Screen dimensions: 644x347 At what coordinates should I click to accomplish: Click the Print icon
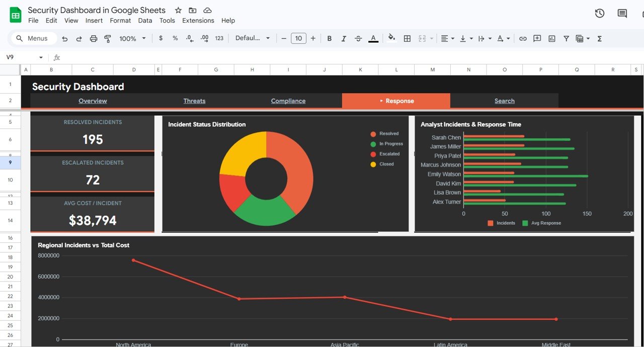[93, 39]
